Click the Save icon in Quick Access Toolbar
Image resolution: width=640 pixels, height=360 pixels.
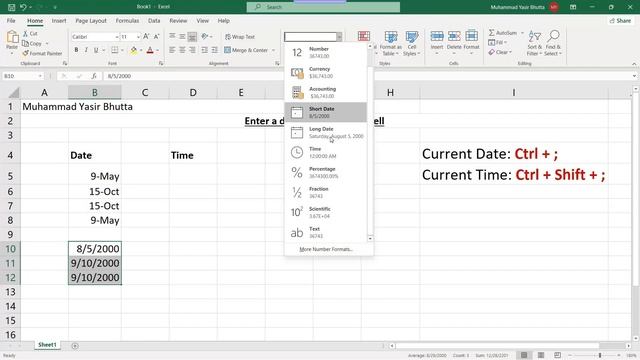(x=11, y=7)
